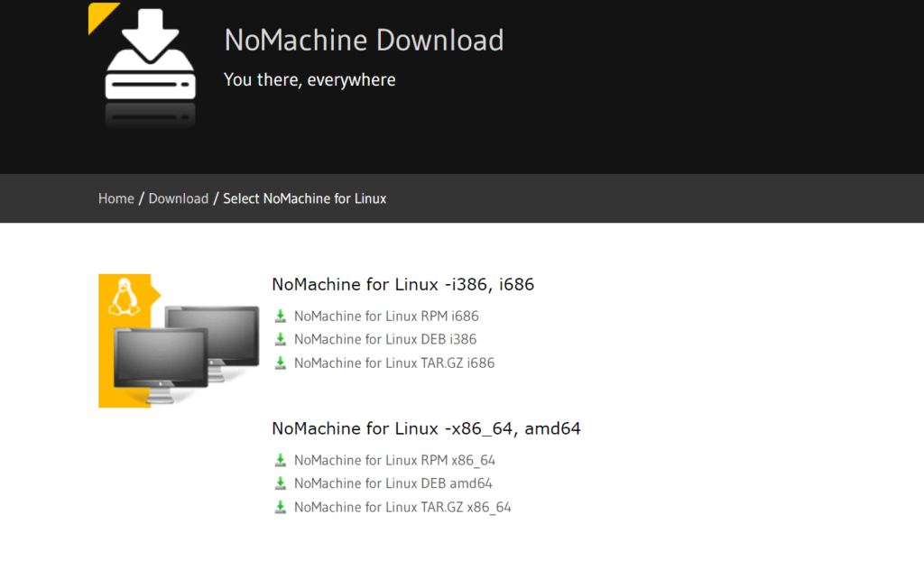
Task: Click the green download arrow beside TAR.GZ x86_64
Action: pyautogui.click(x=281, y=507)
